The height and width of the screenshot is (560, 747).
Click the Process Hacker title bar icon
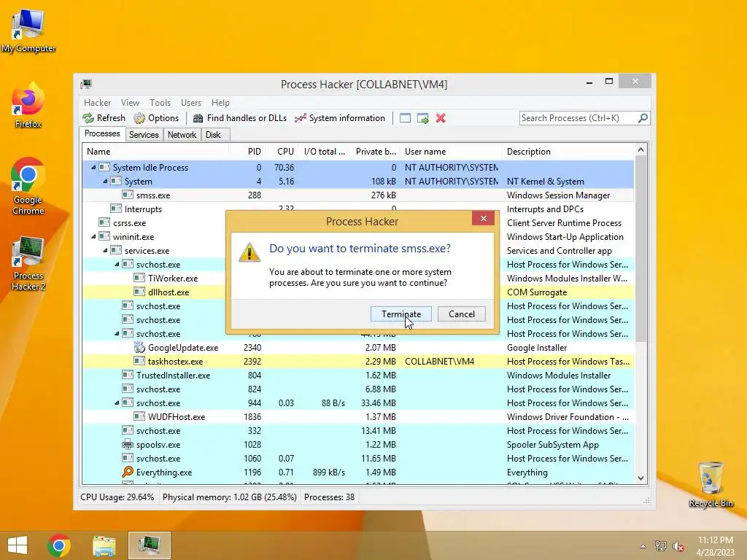coord(86,85)
